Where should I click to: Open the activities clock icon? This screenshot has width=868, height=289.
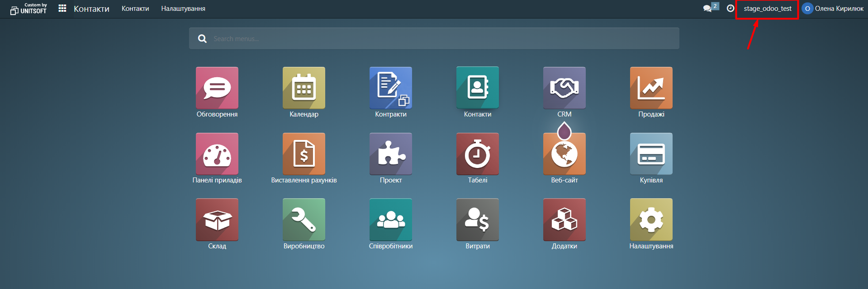730,9
